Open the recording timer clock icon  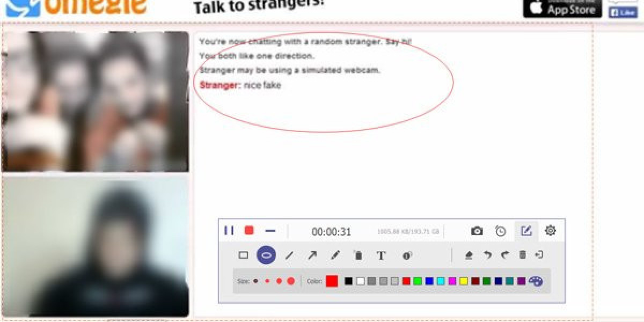pyautogui.click(x=500, y=231)
